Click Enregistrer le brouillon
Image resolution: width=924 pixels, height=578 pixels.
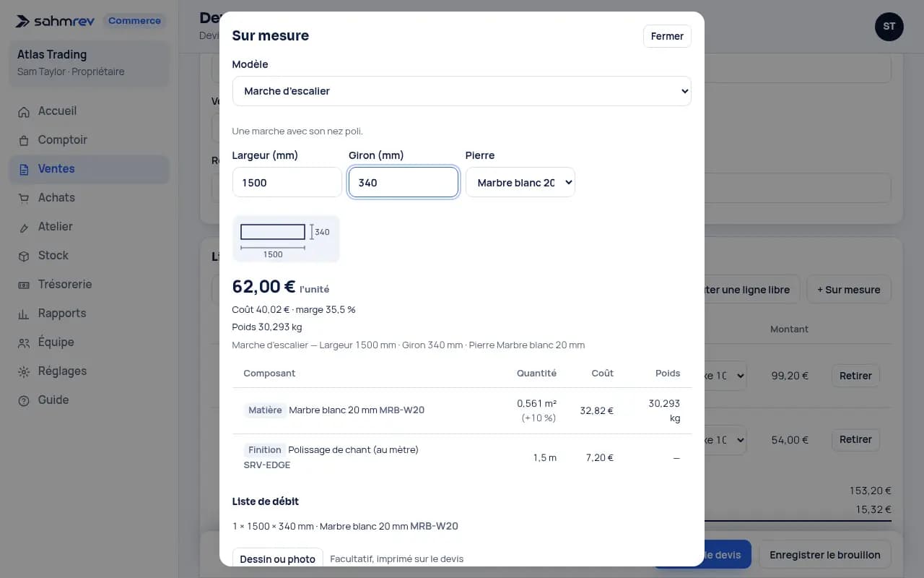tap(824, 555)
